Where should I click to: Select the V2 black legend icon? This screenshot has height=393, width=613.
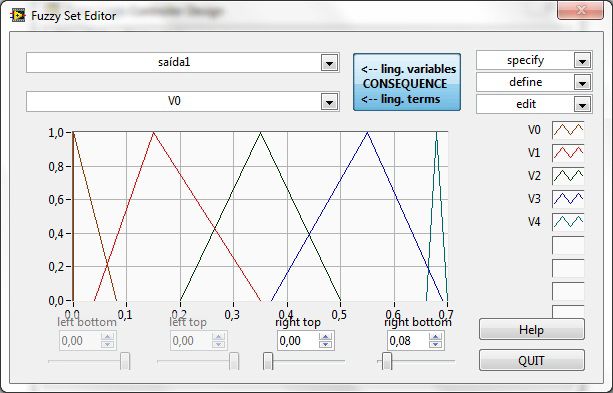coord(568,176)
